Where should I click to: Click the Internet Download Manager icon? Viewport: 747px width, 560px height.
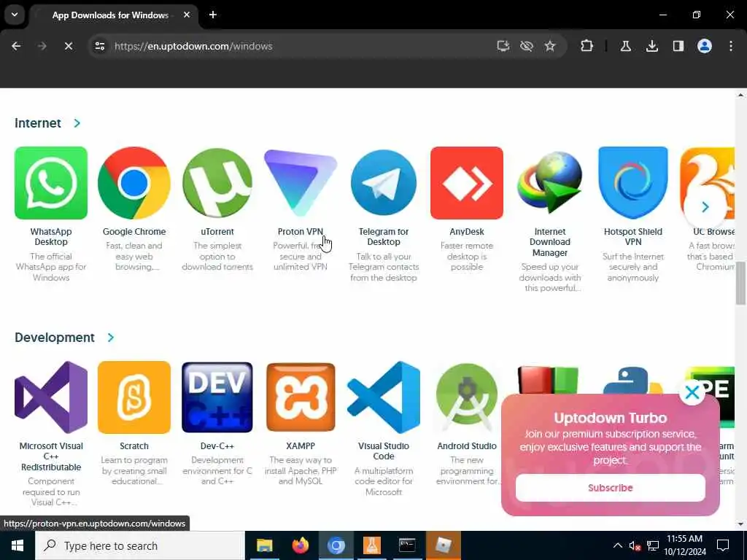tap(550, 183)
